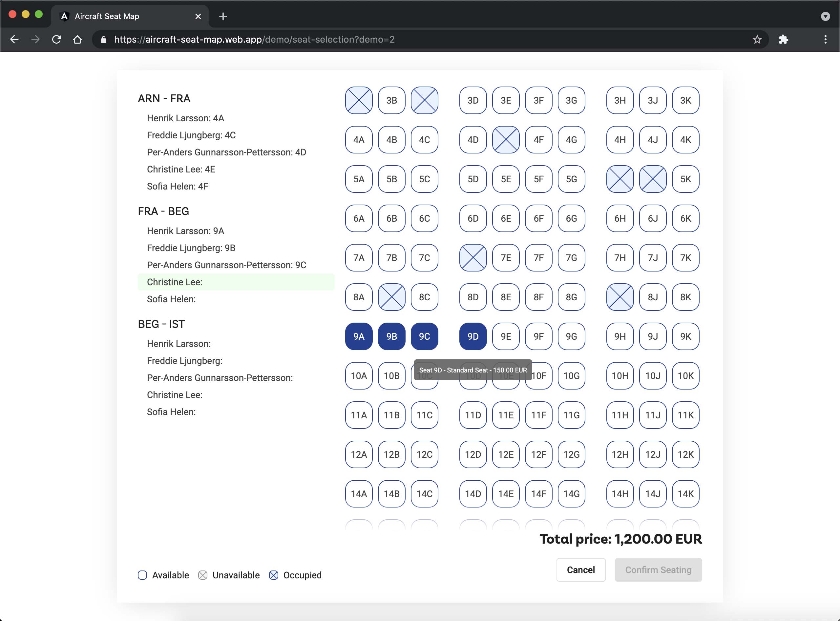Close the Aircraft Seat Map tab
This screenshot has width=840, height=621.
point(198,16)
